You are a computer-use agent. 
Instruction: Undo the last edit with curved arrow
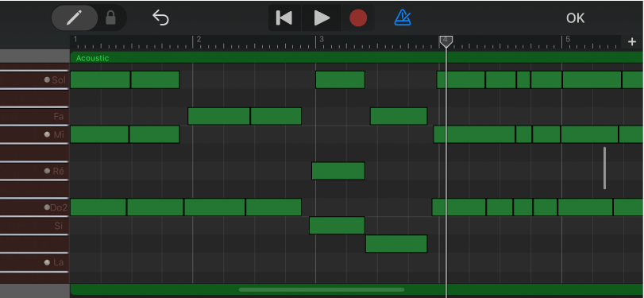pyautogui.click(x=160, y=17)
